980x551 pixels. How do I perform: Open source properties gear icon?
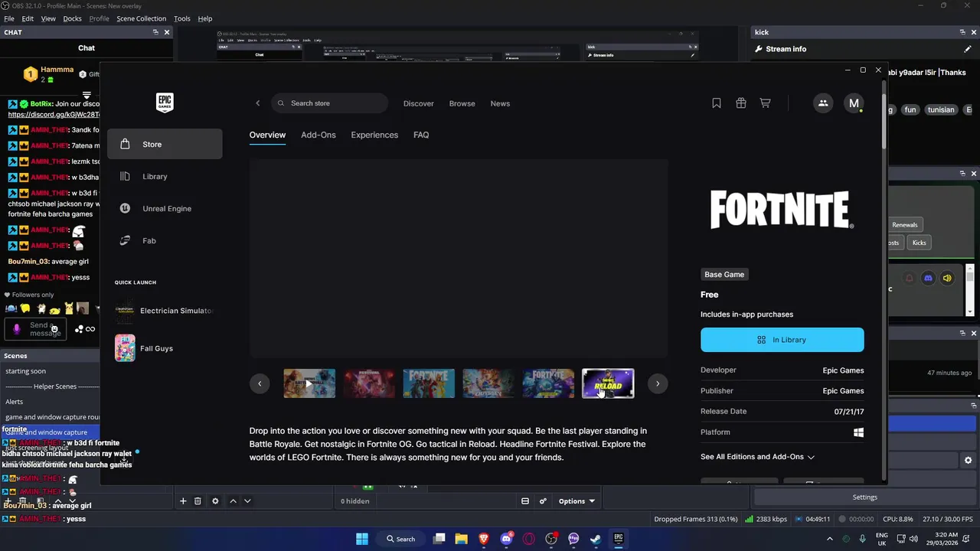[215, 501]
